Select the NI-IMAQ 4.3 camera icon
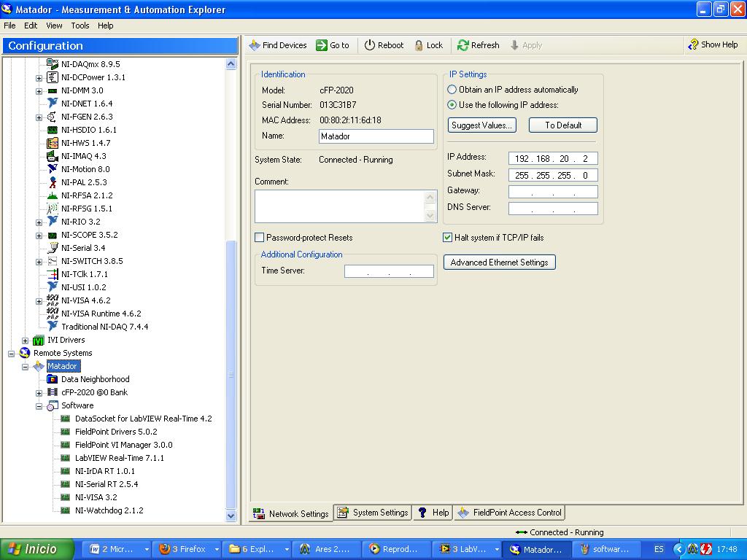747x560 pixels. tap(53, 156)
